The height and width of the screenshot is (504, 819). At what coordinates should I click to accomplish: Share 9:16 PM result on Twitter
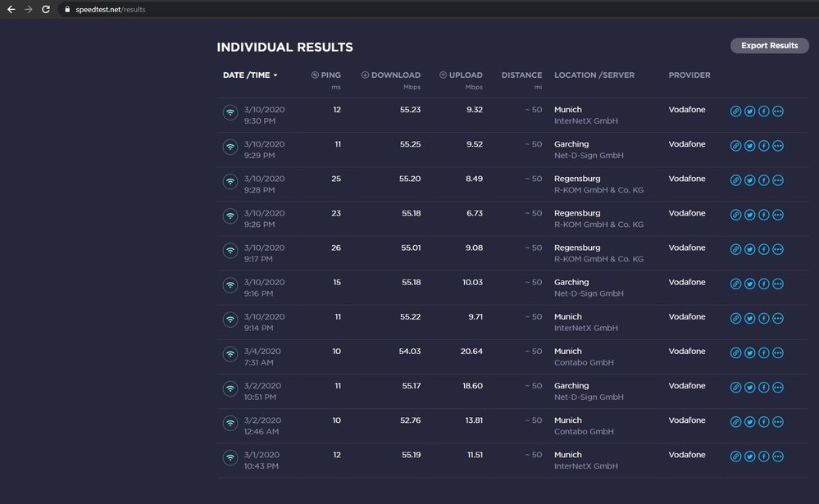click(x=749, y=284)
